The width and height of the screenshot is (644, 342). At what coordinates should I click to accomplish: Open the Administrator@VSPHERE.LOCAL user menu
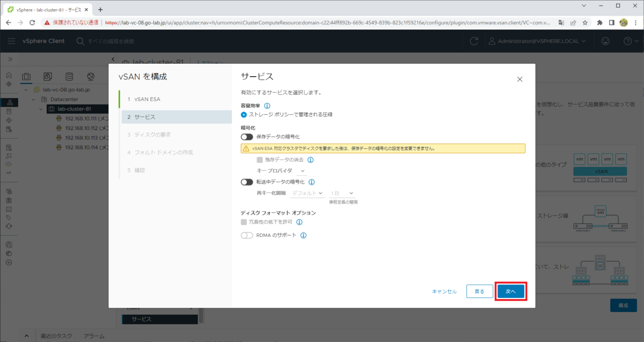pos(537,41)
